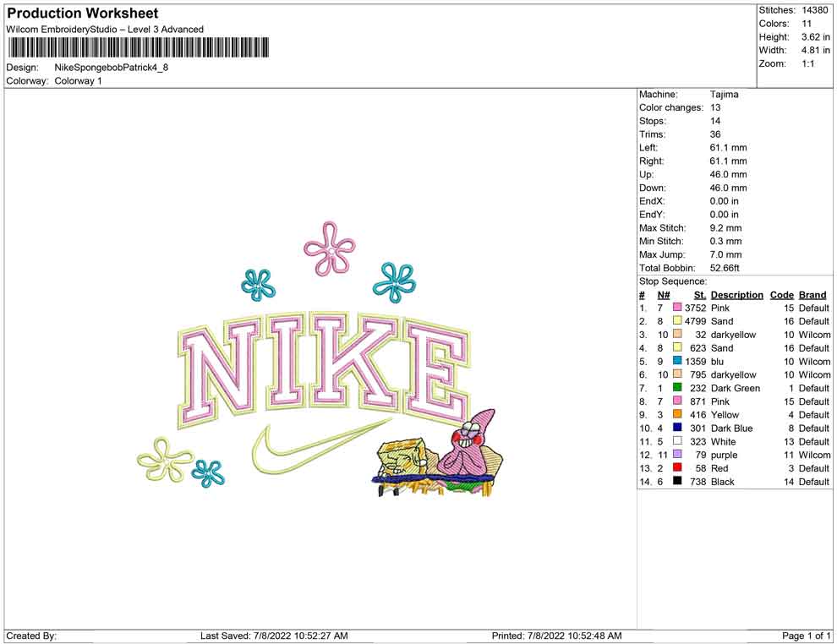837x644 pixels.
Task: Click the Color changes value 13
Action: coord(714,107)
